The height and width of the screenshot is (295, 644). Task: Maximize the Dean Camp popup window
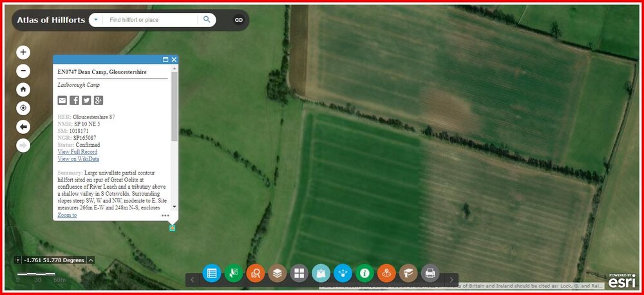pos(166,59)
